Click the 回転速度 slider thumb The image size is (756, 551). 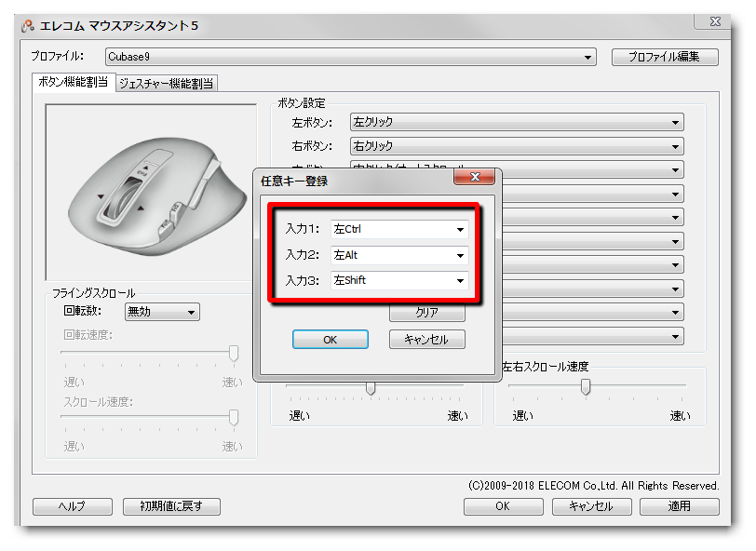click(x=234, y=354)
